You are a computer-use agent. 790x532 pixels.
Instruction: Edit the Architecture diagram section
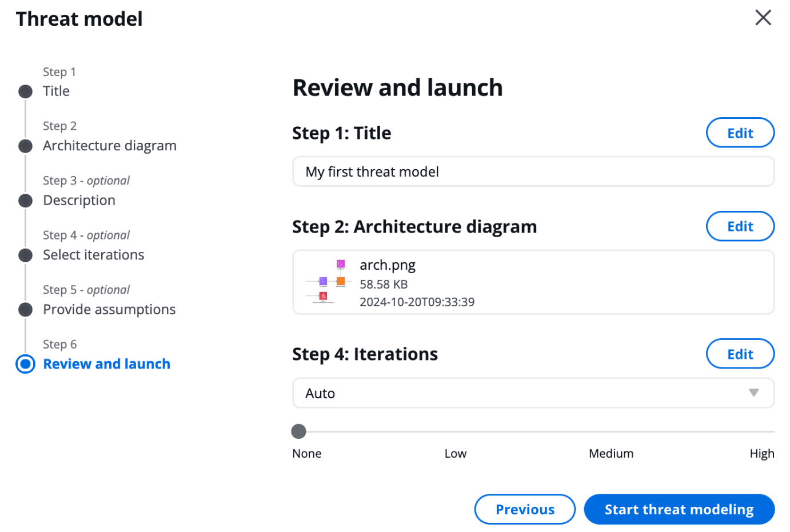[740, 226]
